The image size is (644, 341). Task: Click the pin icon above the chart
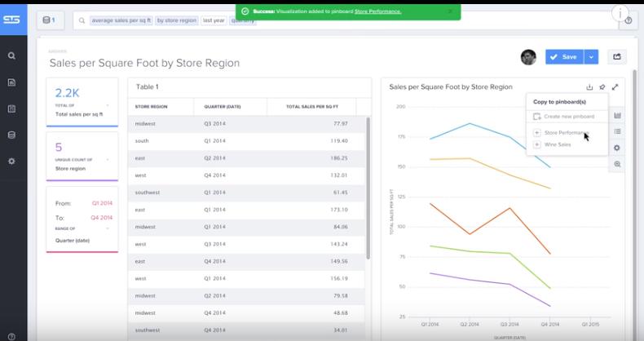(x=602, y=87)
